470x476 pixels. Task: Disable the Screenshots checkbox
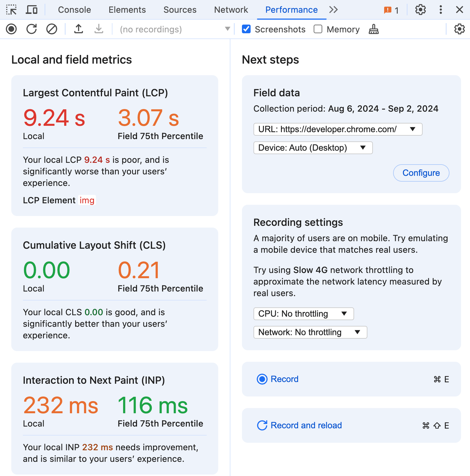click(246, 29)
